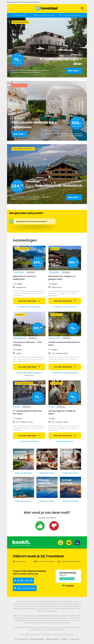Click 'Stuur ons een e-mail' button
Screen dimensions: 94x644
click(25, 588)
